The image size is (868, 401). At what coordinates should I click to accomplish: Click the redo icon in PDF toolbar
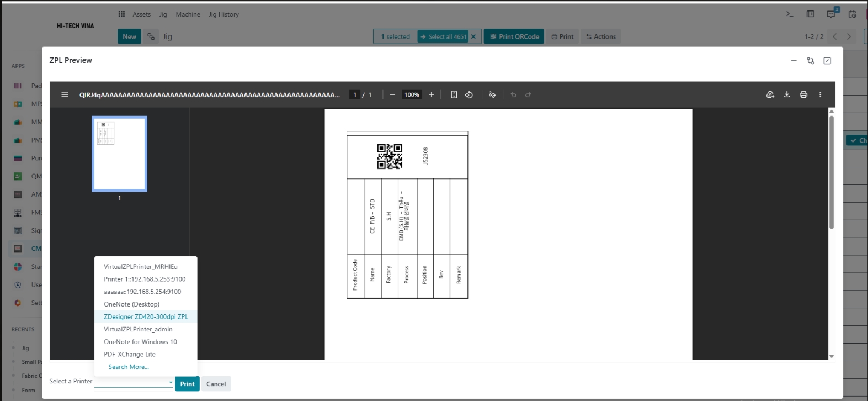(528, 94)
